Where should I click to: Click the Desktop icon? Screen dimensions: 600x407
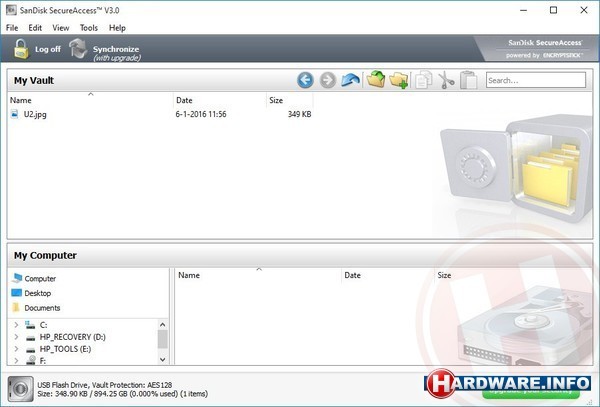click(16, 293)
